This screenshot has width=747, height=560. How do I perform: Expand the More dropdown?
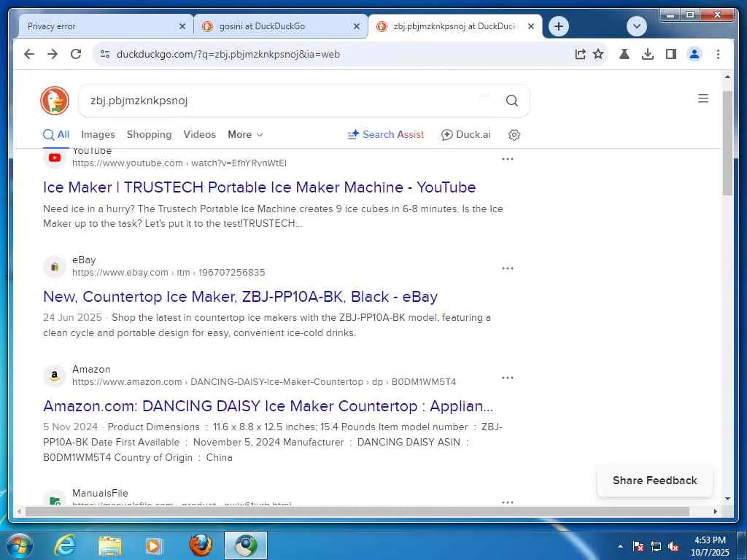[245, 135]
